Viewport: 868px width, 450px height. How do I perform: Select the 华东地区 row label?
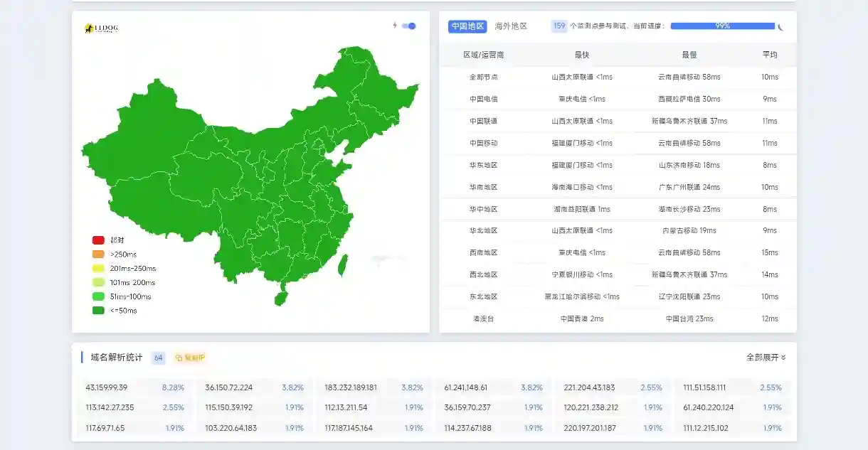[483, 165]
